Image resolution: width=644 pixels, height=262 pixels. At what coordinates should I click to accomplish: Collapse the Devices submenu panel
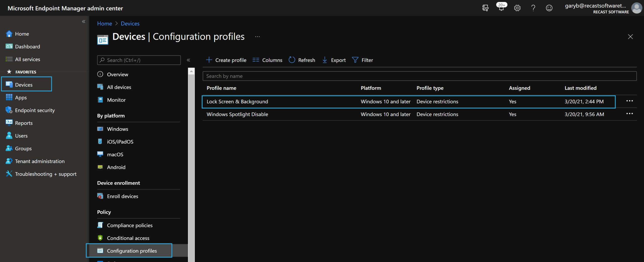click(188, 60)
